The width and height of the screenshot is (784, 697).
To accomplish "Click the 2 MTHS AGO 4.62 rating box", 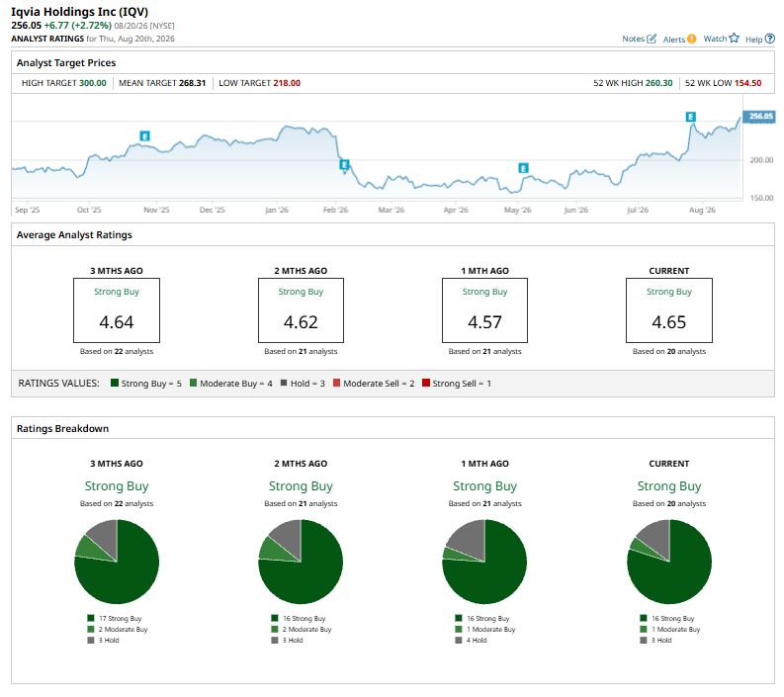I will 301,310.
